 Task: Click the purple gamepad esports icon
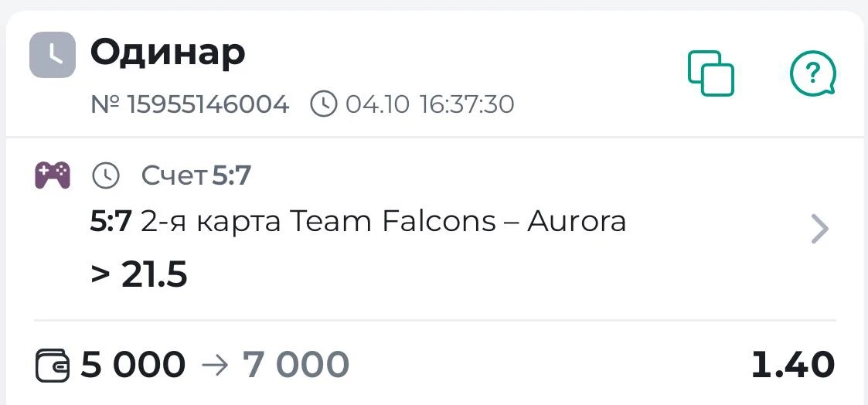tap(53, 176)
